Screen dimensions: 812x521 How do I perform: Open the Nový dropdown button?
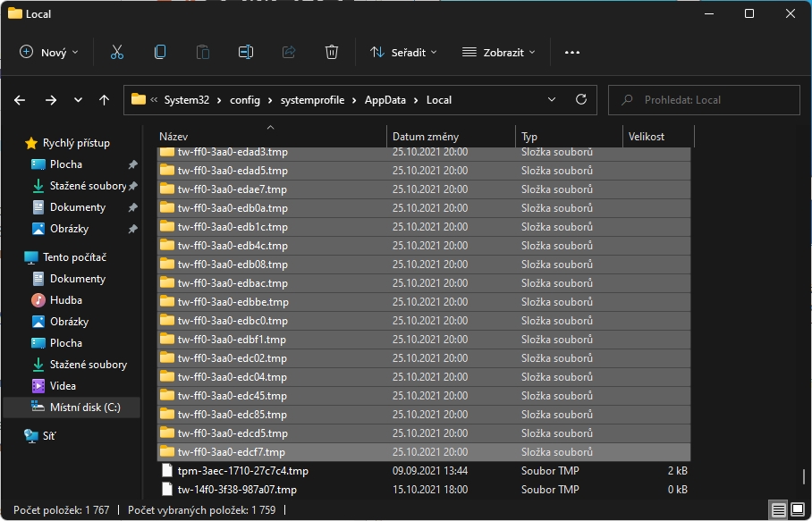click(50, 53)
